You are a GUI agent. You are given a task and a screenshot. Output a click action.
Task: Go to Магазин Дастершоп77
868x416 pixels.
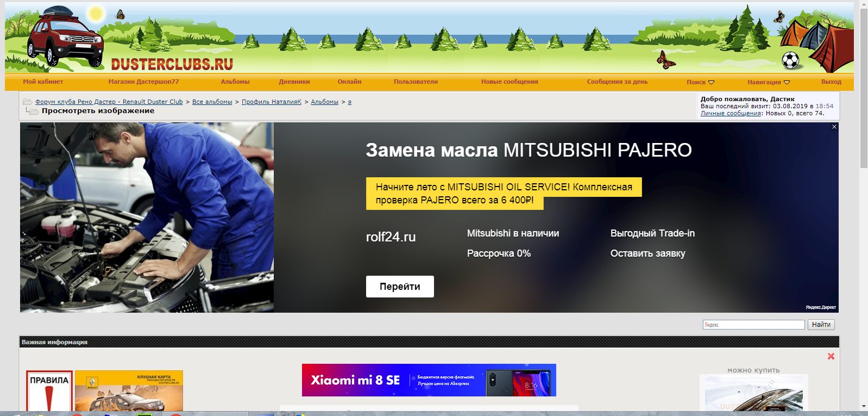[143, 82]
